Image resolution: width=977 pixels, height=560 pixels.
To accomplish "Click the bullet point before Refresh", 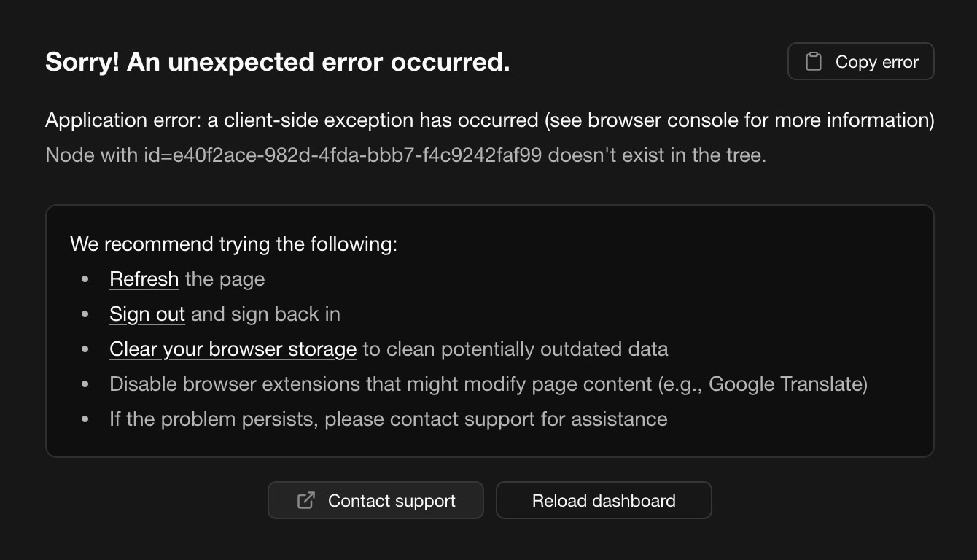I will [86, 279].
